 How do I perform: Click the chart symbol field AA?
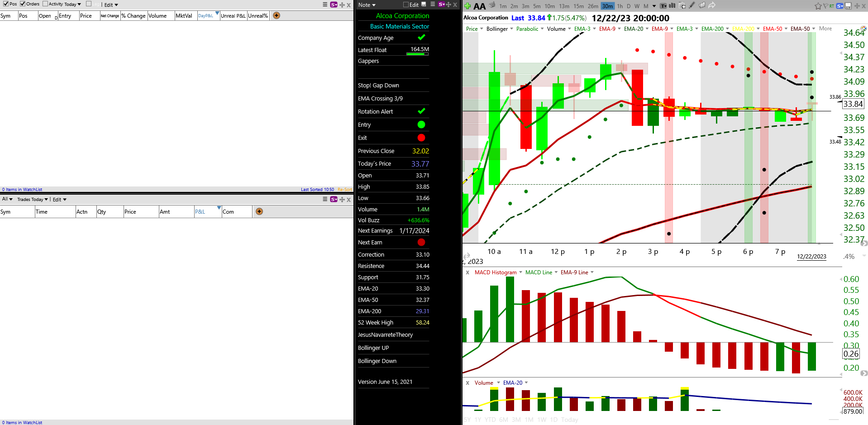coord(479,6)
